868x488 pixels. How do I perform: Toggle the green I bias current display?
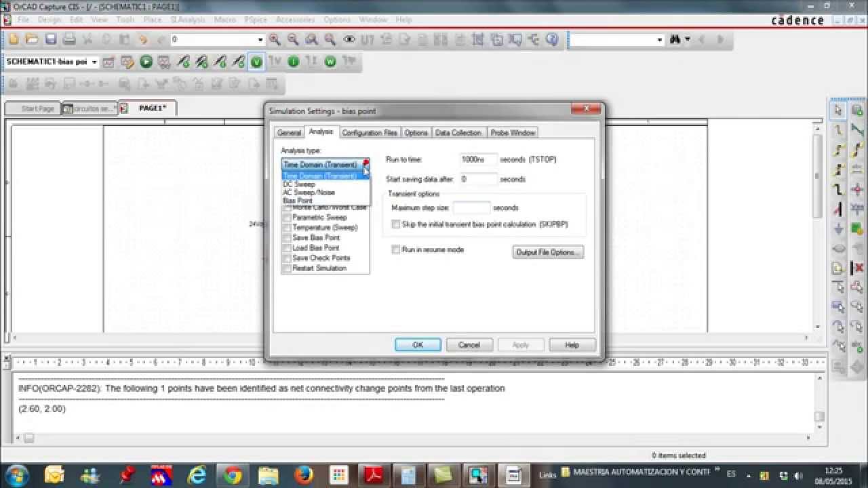point(293,62)
